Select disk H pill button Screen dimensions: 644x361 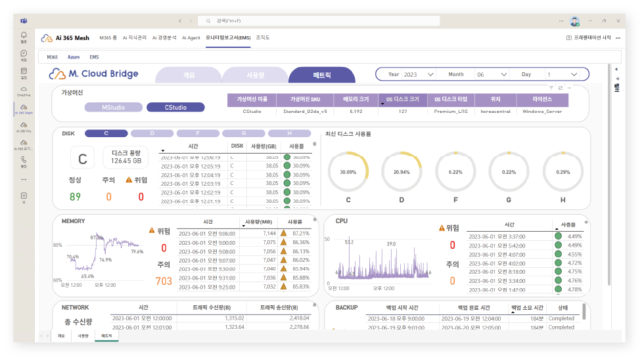click(x=290, y=133)
